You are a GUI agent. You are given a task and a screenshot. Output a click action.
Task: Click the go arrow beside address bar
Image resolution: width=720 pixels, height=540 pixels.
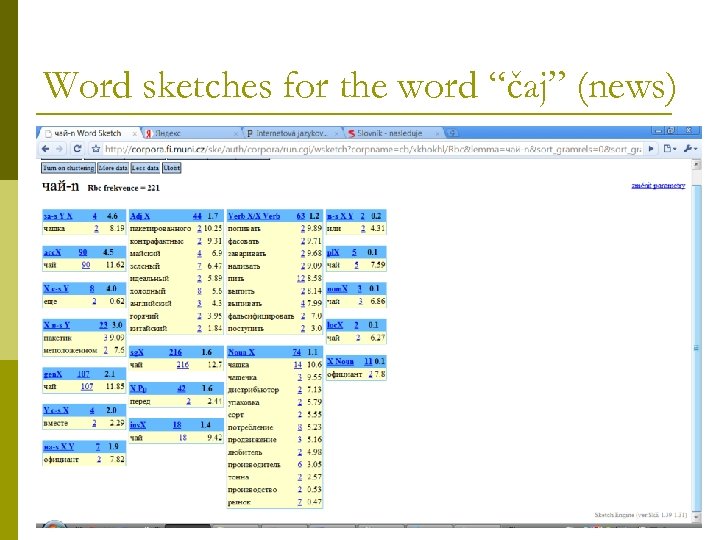click(651, 148)
